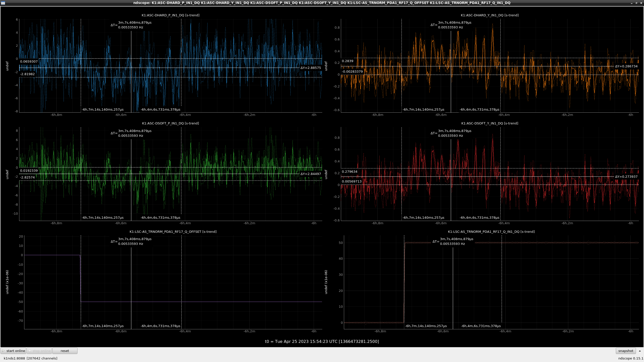Click the ΔY=0.273937 cursor label
Image resolution: width=644 pixels, height=362 pixels.
[x=626, y=176]
